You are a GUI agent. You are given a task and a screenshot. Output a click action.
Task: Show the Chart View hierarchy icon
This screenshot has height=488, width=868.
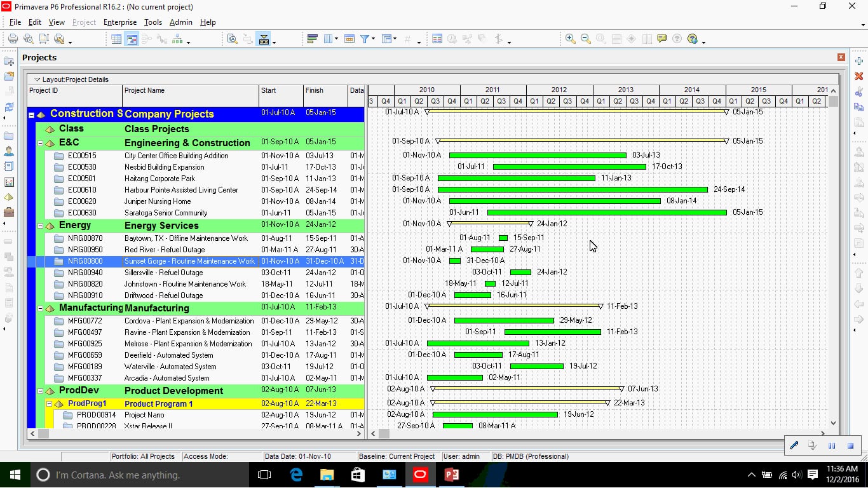click(177, 39)
